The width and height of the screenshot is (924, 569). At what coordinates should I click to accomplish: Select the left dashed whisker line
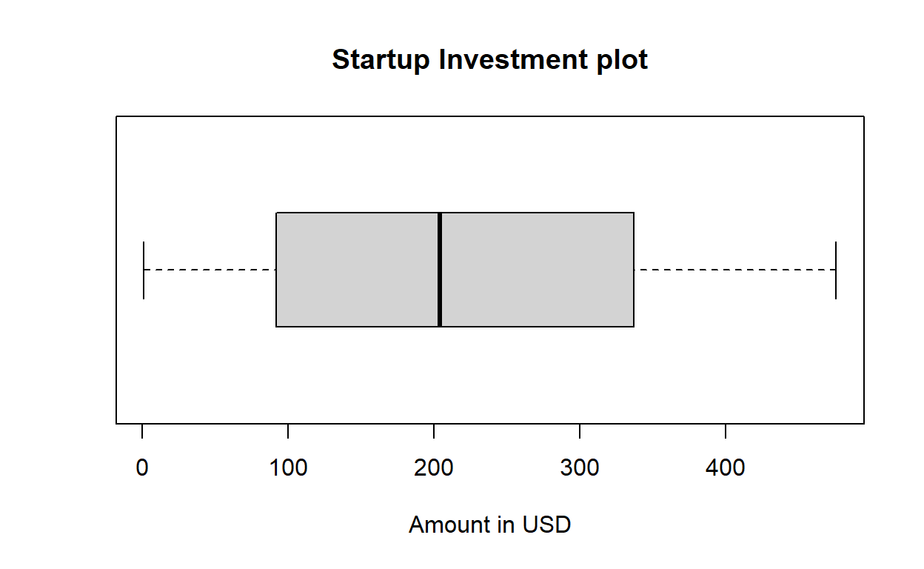210,270
